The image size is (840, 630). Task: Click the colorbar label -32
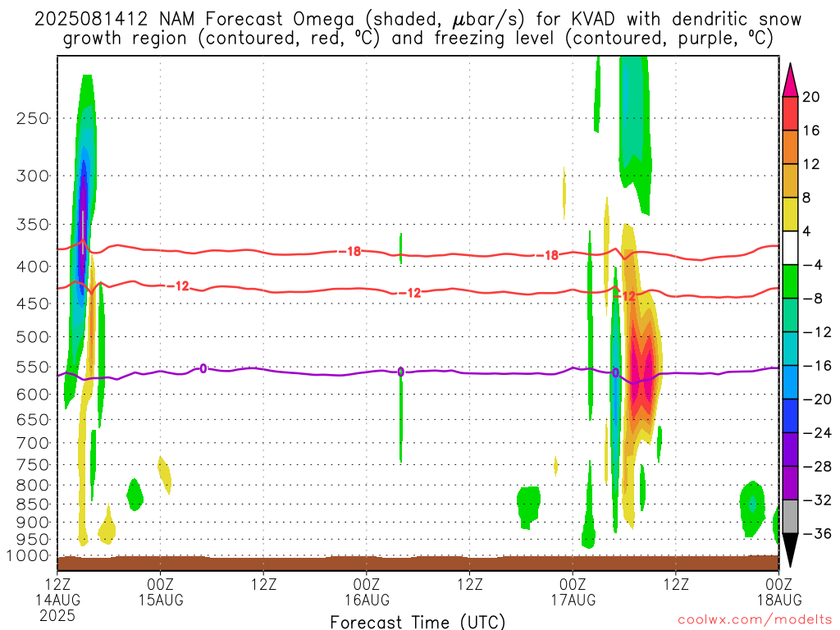817,500
